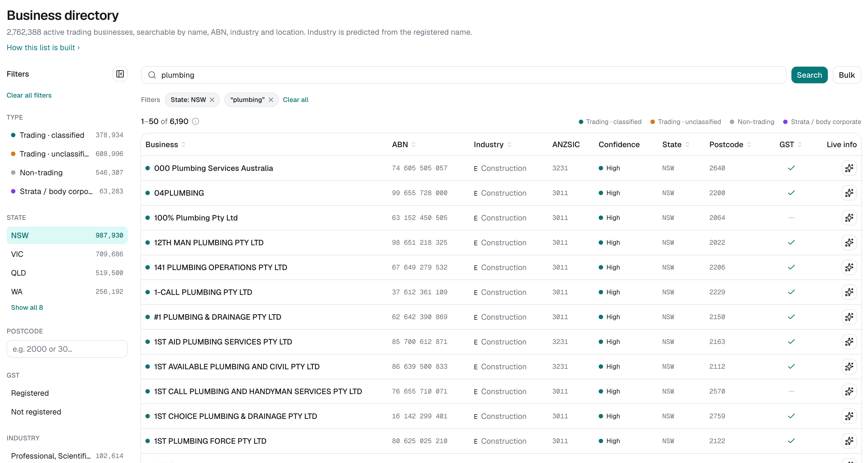Viewport: 868px width, 463px height.
Task: Remove the "plumbing" filter chip
Action: click(271, 100)
